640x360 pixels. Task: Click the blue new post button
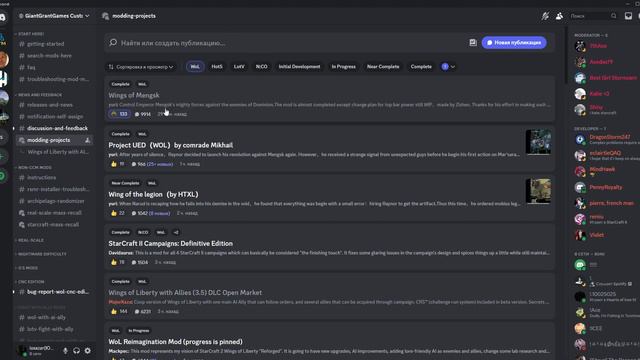click(x=514, y=42)
